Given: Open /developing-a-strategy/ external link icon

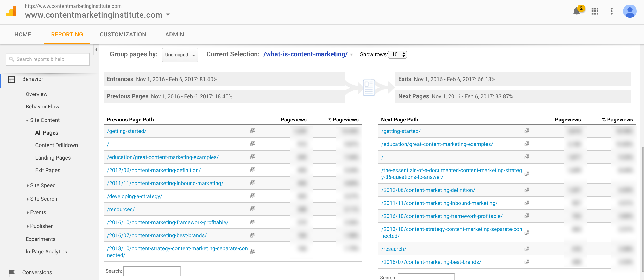Looking at the screenshot, I should click(252, 196).
